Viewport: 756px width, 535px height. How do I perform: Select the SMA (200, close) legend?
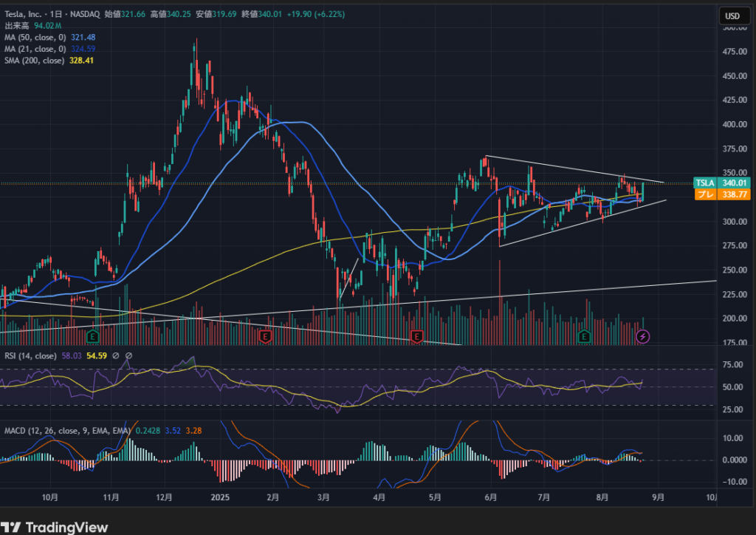pos(34,61)
